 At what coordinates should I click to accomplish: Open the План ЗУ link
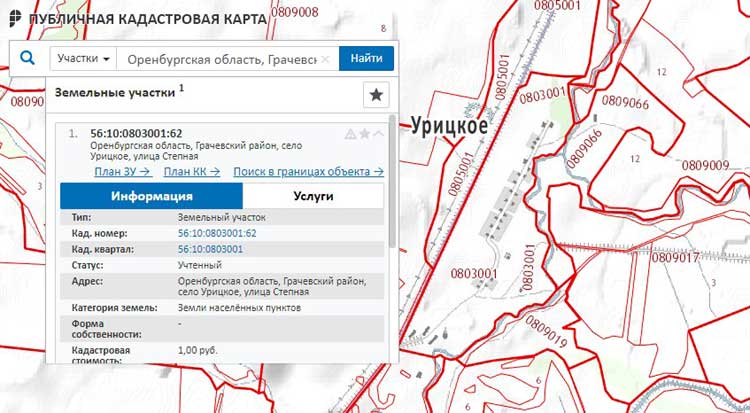click(x=123, y=171)
